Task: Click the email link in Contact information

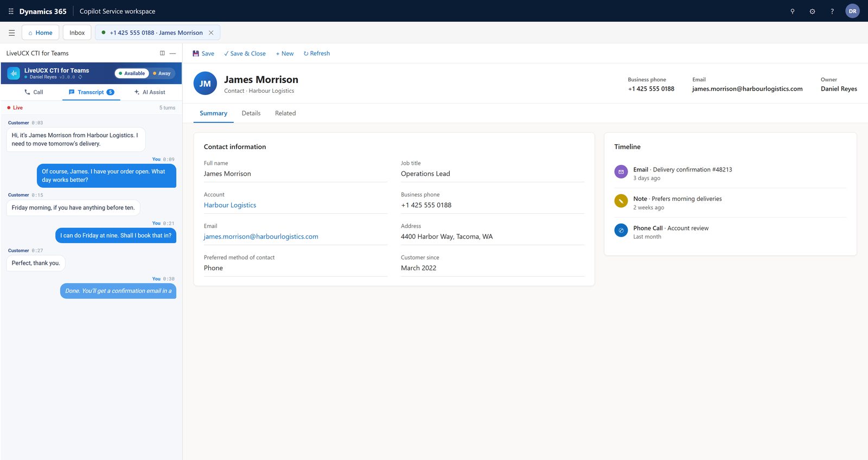Action: pos(261,237)
